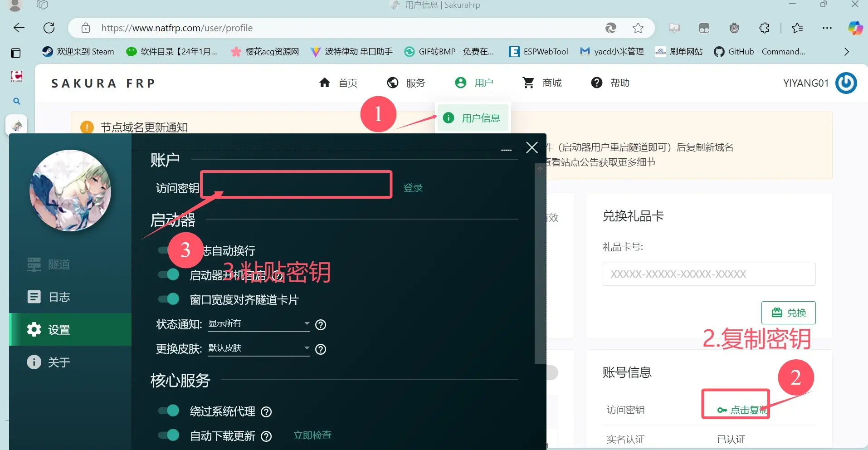This screenshot has width=868, height=450.
Task: Click help icon next to 更换皮肤
Action: pyautogui.click(x=321, y=349)
